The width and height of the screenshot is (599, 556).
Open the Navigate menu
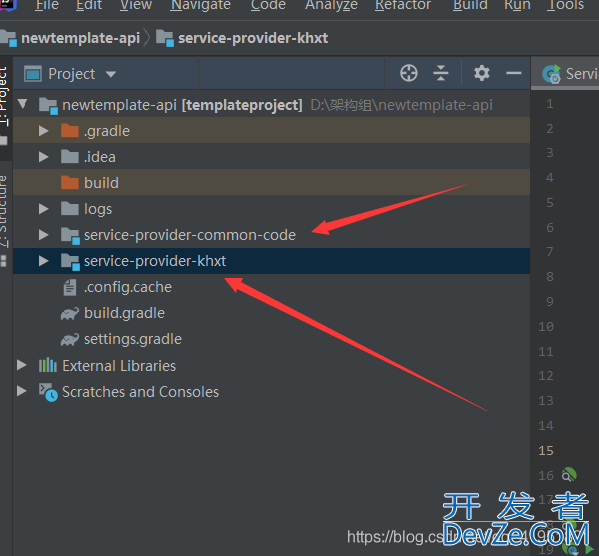(x=201, y=5)
